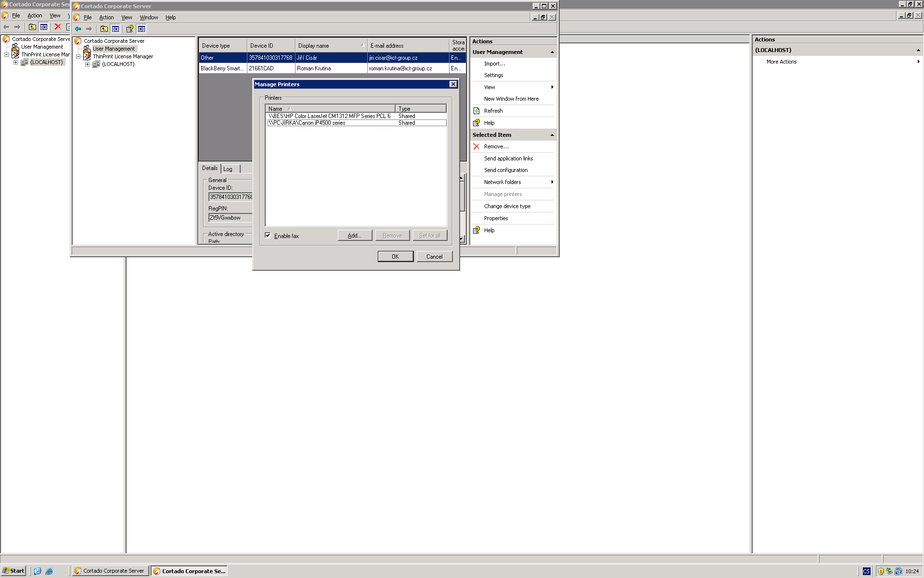This screenshot has width=924, height=578.
Task: Collapse the User Management actions section
Action: [x=552, y=52]
